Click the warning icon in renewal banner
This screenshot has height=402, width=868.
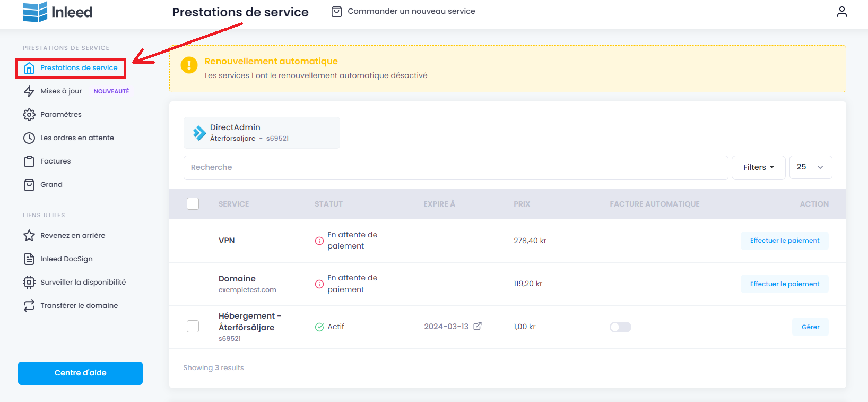pyautogui.click(x=189, y=65)
